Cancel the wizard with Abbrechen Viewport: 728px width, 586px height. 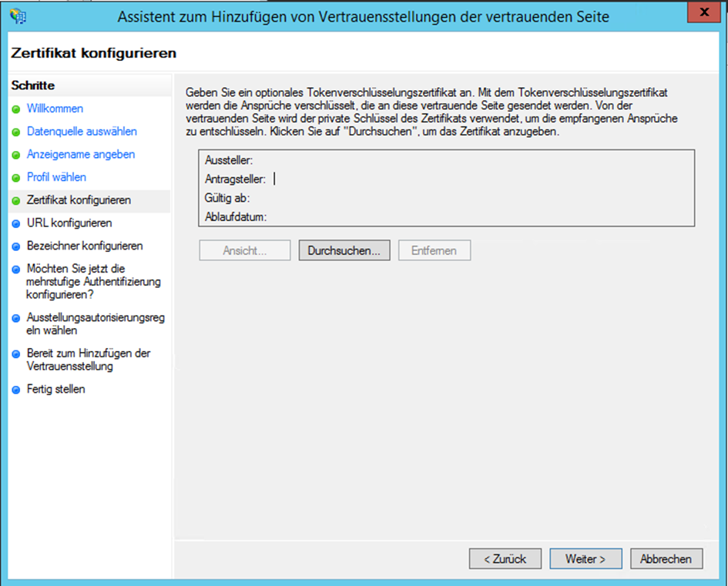click(x=666, y=558)
